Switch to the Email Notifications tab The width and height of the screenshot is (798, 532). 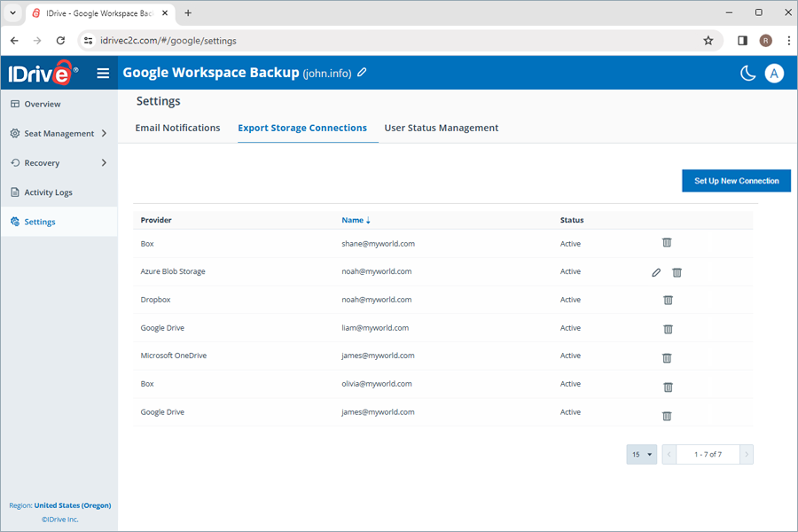coord(177,128)
